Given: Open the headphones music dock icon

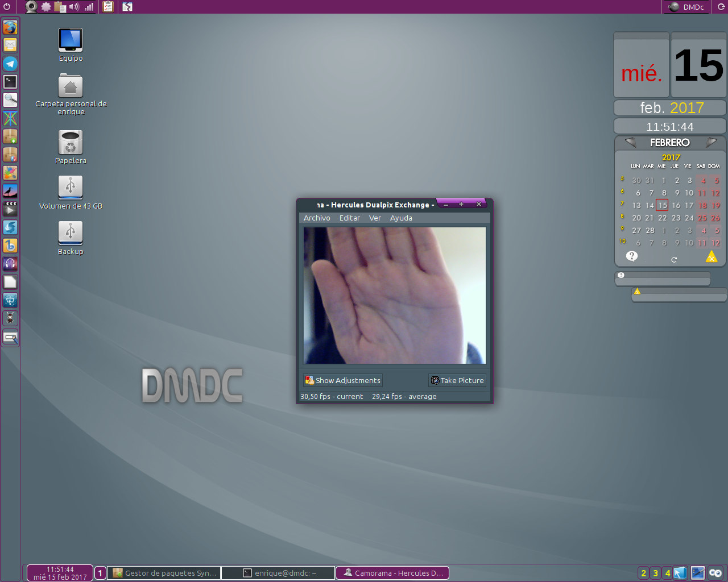Looking at the screenshot, I should 10,263.
